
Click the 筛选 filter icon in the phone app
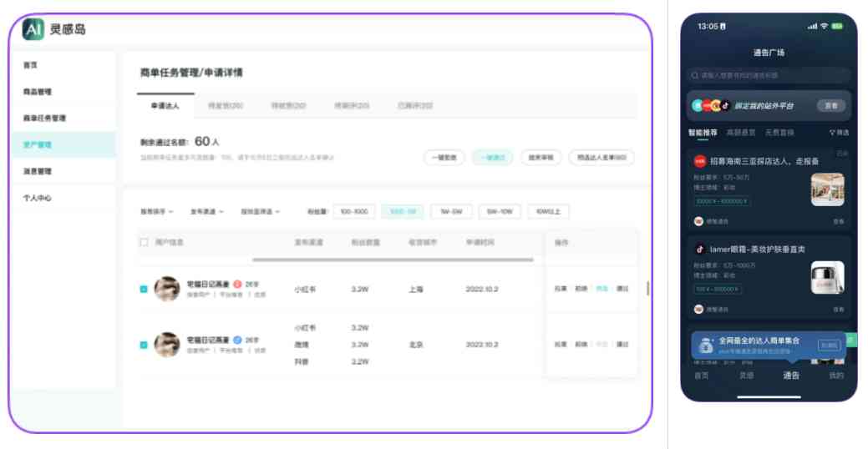[839, 133]
